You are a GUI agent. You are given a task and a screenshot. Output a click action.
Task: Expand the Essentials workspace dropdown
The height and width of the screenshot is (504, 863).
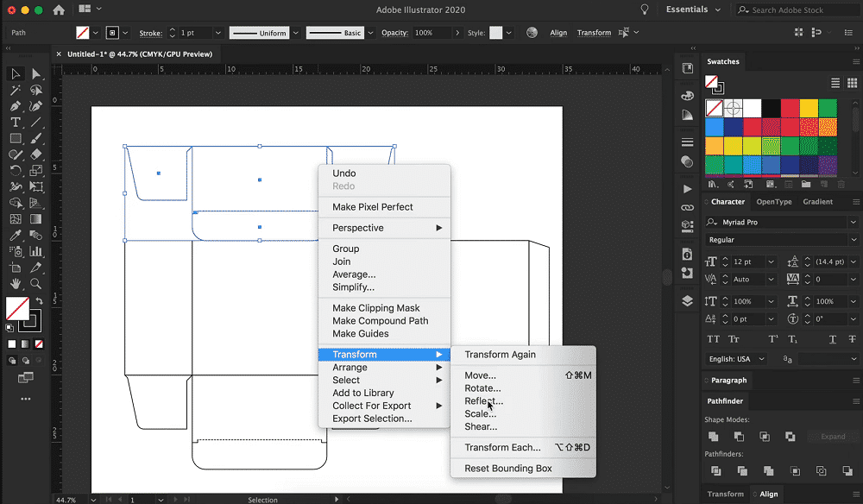(x=717, y=9)
